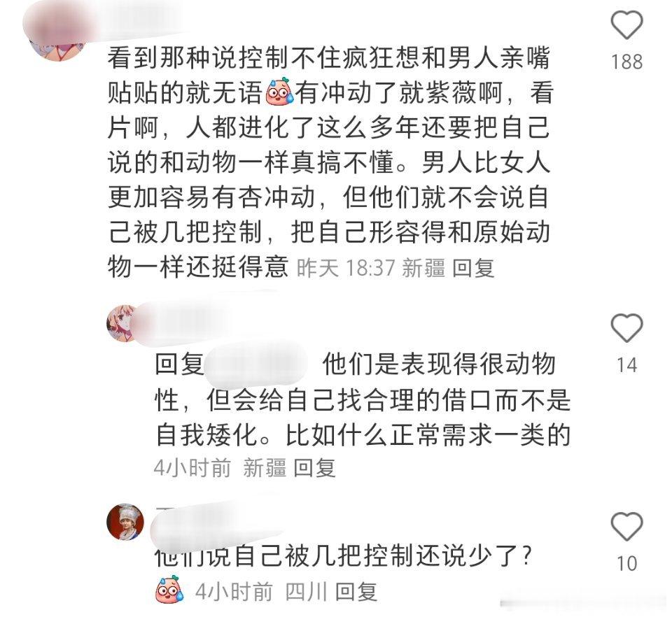Tap the peach emoji below third comment
This screenshot has height=617, width=672.
coord(169,589)
